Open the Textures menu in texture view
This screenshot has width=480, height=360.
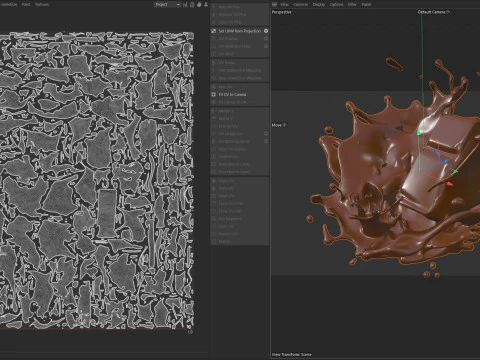coord(42,4)
